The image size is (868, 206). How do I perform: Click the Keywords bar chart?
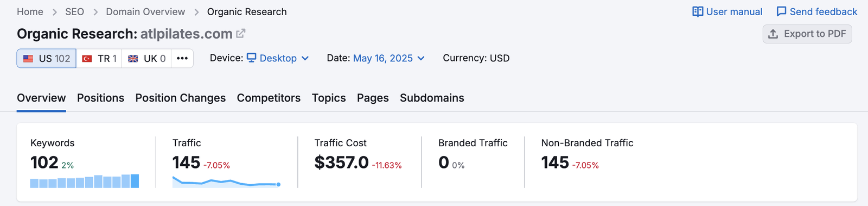pos(85,181)
